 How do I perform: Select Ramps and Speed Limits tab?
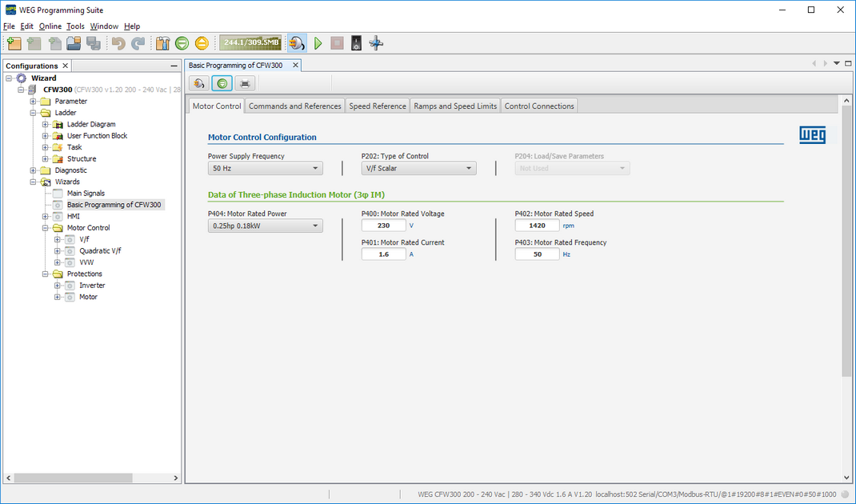coord(454,106)
